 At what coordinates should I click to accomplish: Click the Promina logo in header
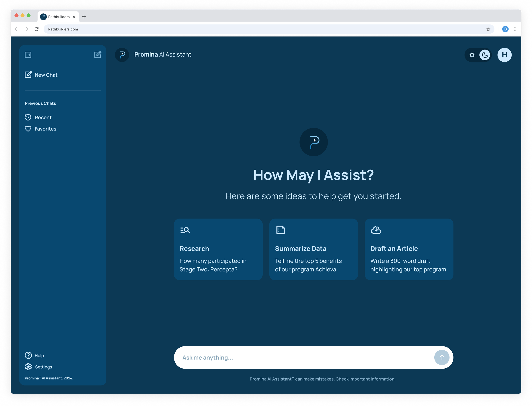[x=122, y=55]
